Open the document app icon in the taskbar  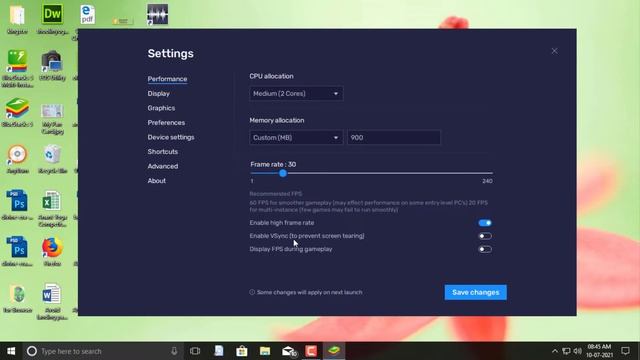click(219, 351)
